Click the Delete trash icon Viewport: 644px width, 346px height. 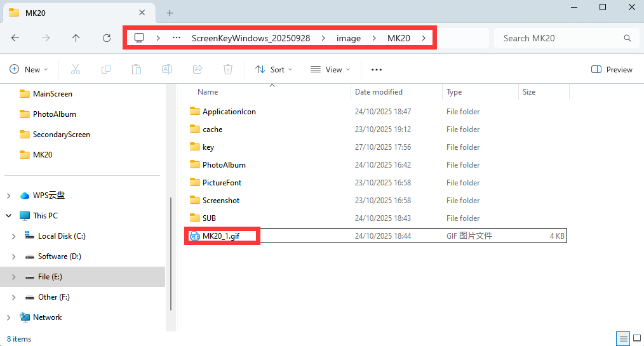(228, 69)
